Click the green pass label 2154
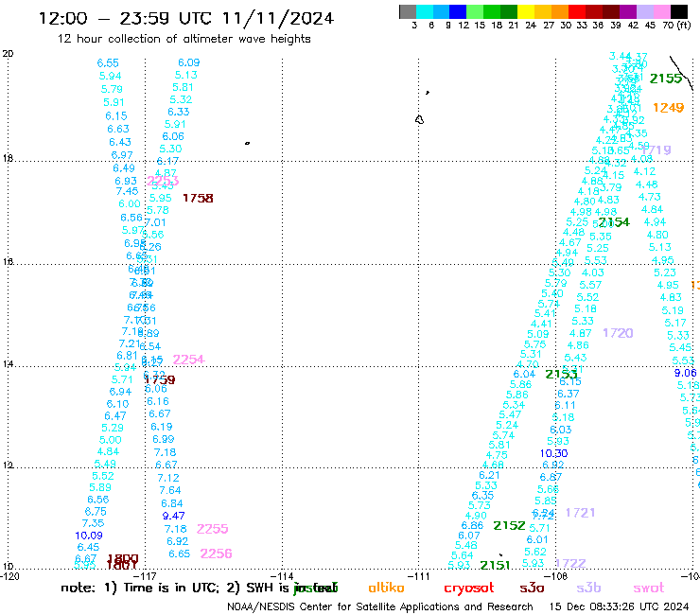Screen dimensions: 700x615 (x=614, y=222)
